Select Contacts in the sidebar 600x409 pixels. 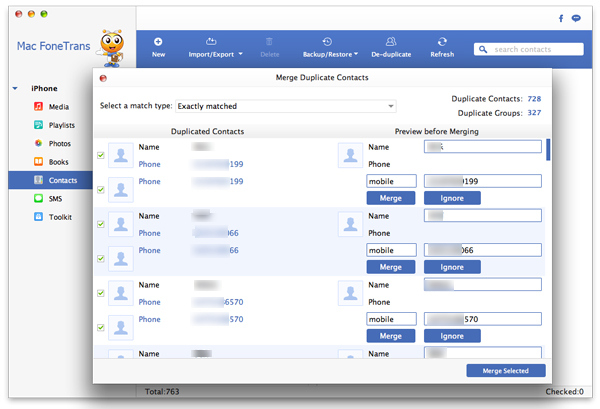[51, 180]
